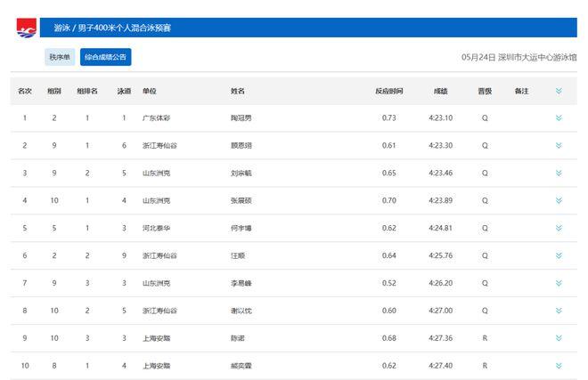Click the swimming event logo icon
This screenshot has height=380, width=588.
(27, 28)
